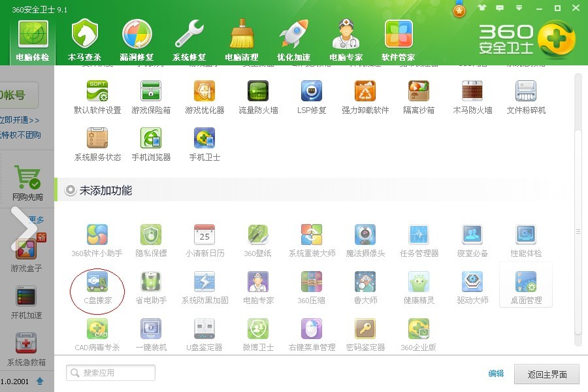The width and height of the screenshot is (588, 392).
Task: Add 360软件小助手 feature
Action: 97,240
